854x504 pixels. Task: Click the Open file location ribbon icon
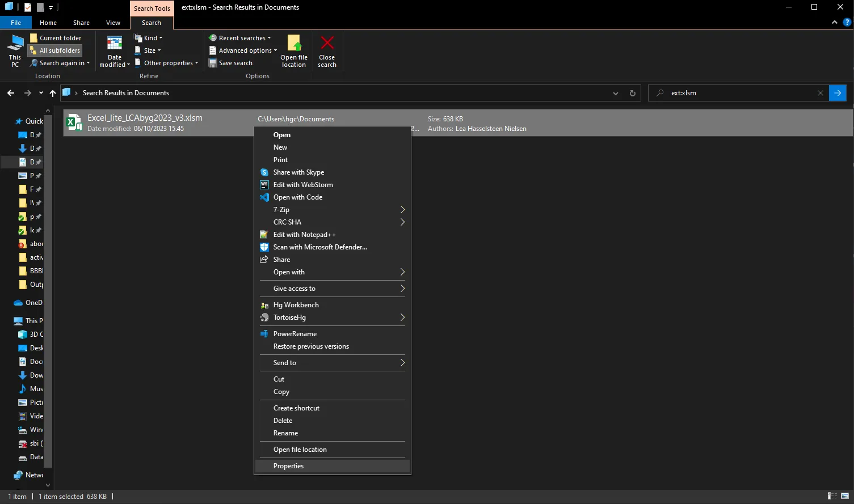click(294, 43)
